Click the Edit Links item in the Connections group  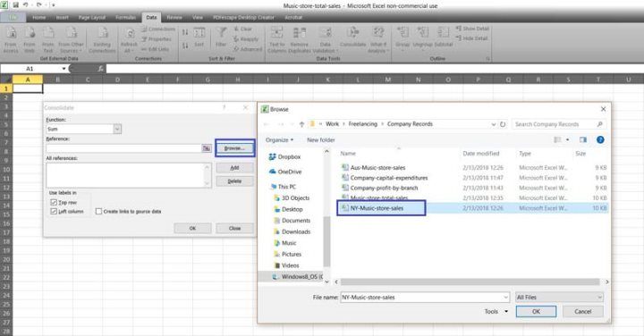pyautogui.click(x=156, y=49)
